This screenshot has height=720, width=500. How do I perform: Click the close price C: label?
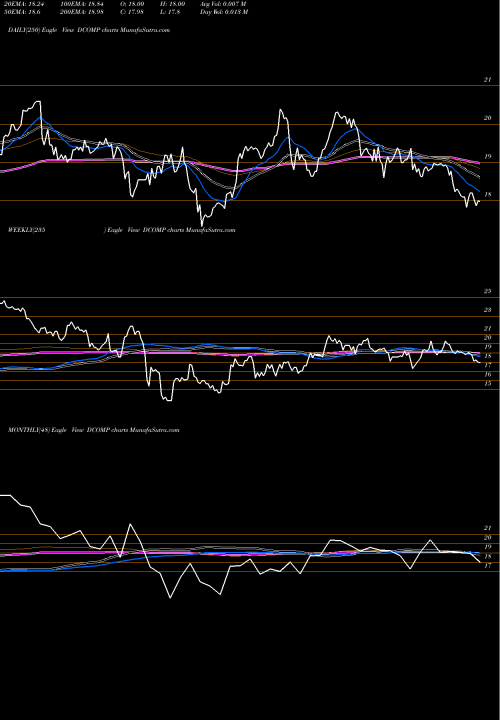(131, 12)
